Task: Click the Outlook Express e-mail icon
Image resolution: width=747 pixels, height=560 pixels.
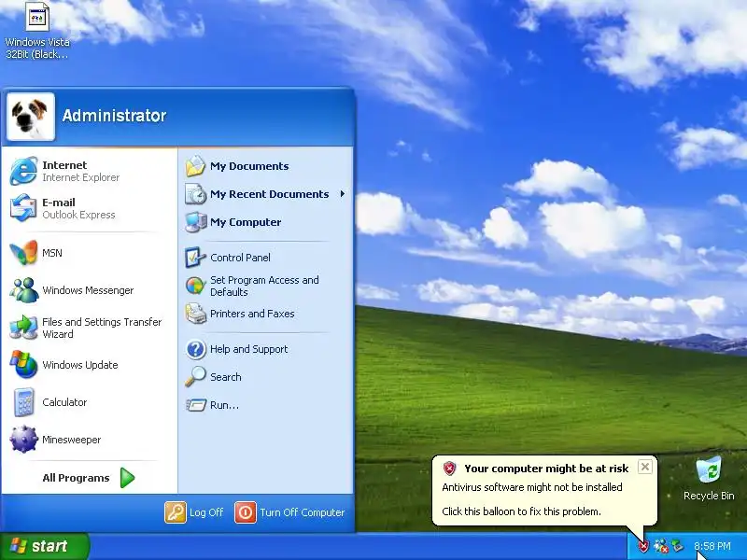Action: [x=23, y=208]
